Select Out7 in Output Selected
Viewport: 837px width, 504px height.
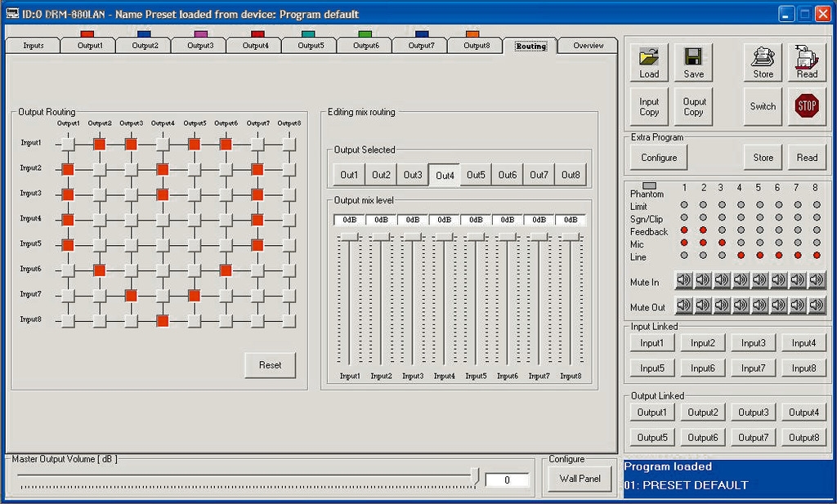(x=539, y=175)
